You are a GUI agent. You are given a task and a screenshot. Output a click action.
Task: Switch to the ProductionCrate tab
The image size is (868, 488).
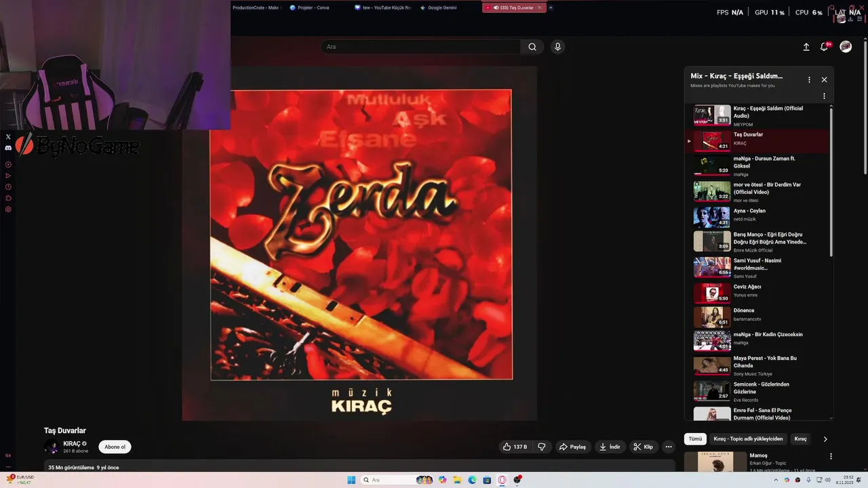click(x=256, y=7)
